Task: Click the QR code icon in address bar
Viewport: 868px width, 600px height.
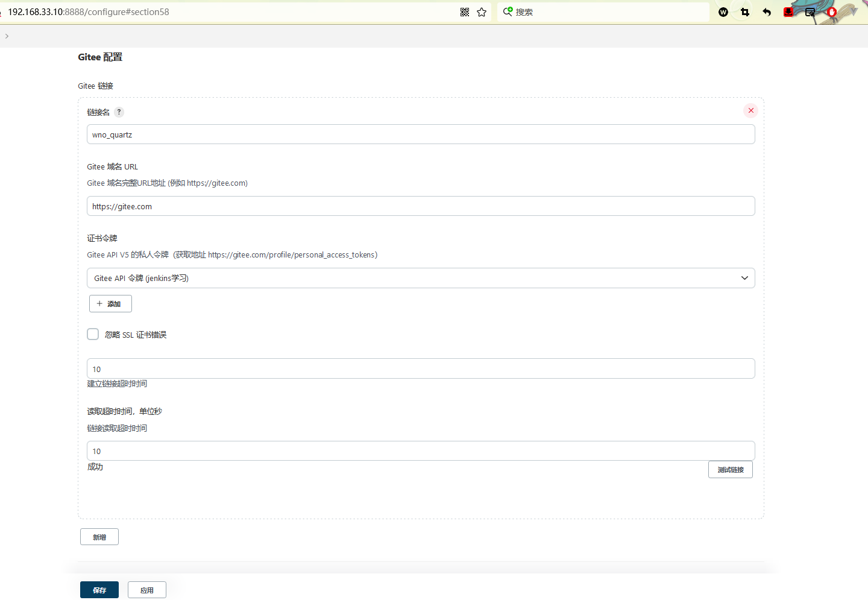Action: [x=465, y=12]
